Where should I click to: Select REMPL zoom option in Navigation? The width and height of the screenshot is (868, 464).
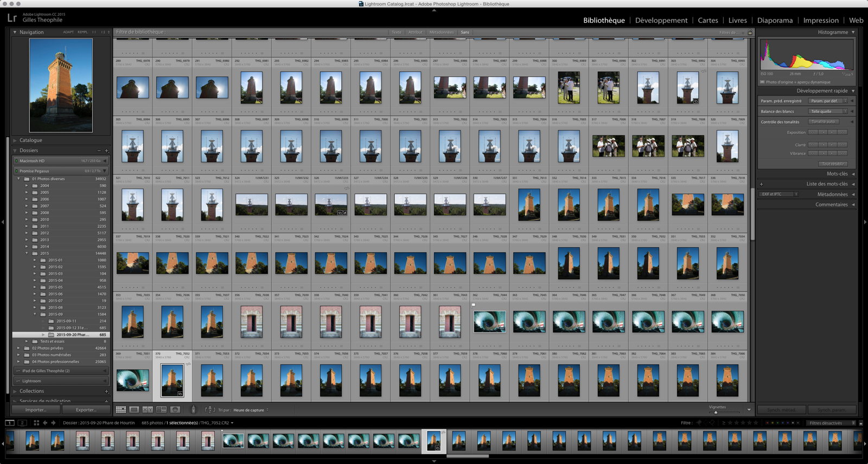[x=82, y=32]
